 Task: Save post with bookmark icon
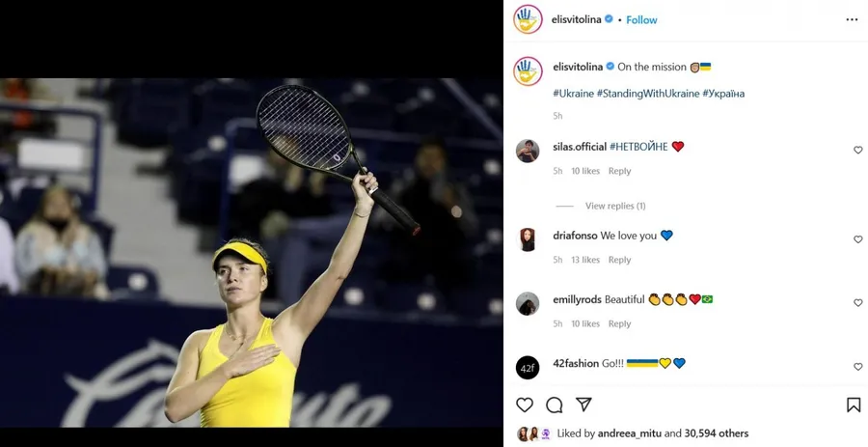tap(854, 405)
